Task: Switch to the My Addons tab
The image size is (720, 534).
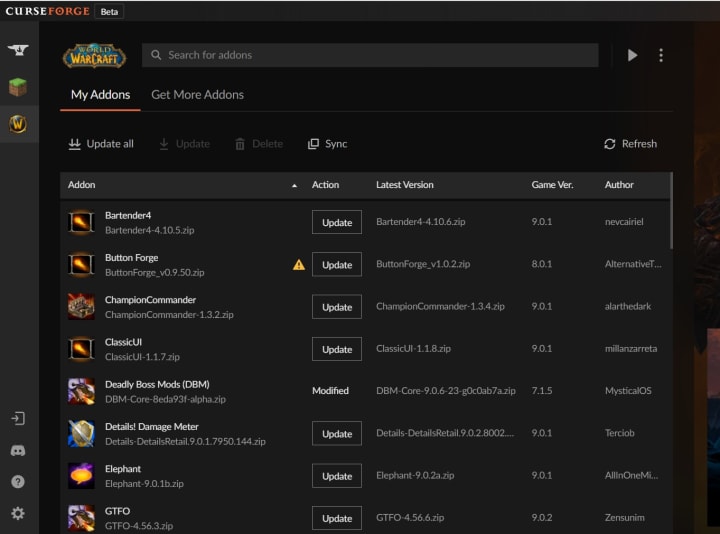Action: click(x=100, y=95)
